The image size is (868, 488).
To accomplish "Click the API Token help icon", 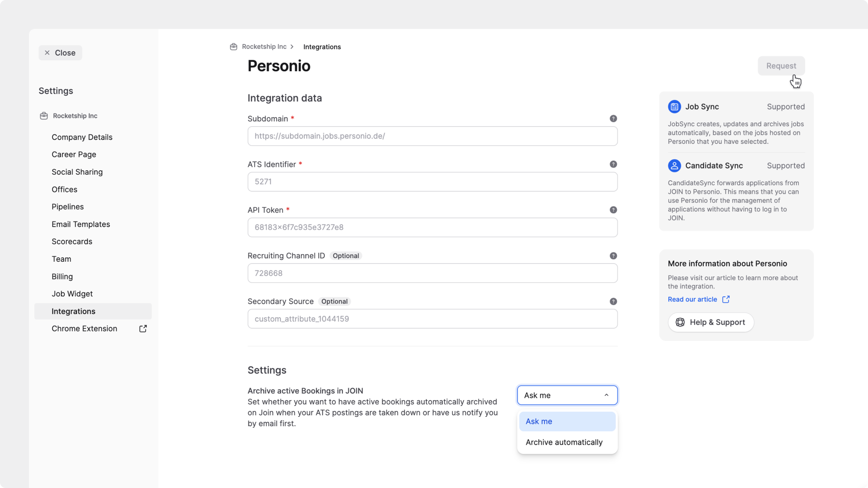I will click(613, 210).
